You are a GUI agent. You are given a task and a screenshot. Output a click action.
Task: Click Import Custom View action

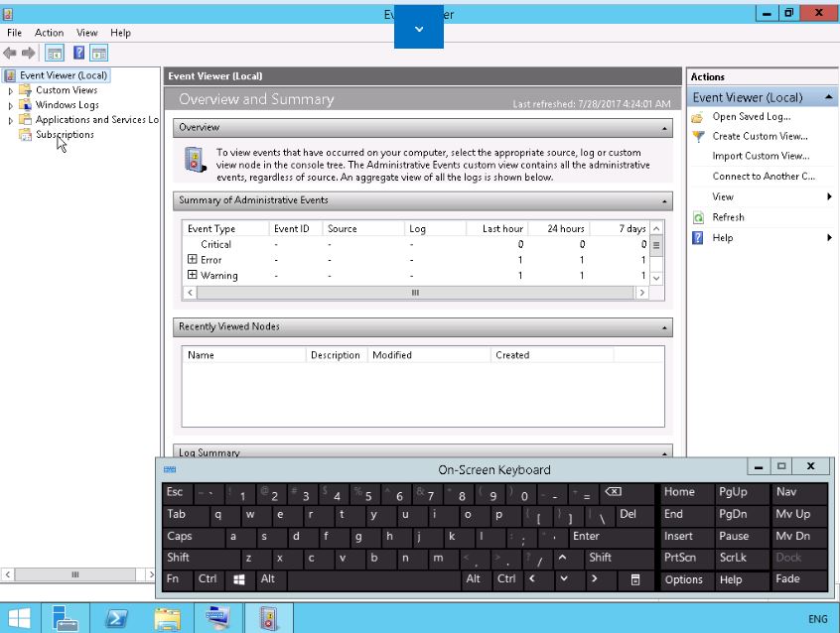[x=761, y=156]
